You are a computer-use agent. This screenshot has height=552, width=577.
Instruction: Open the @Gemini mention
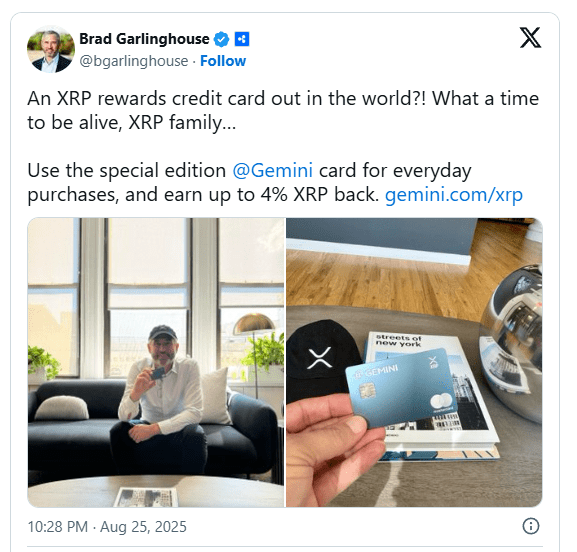273,170
